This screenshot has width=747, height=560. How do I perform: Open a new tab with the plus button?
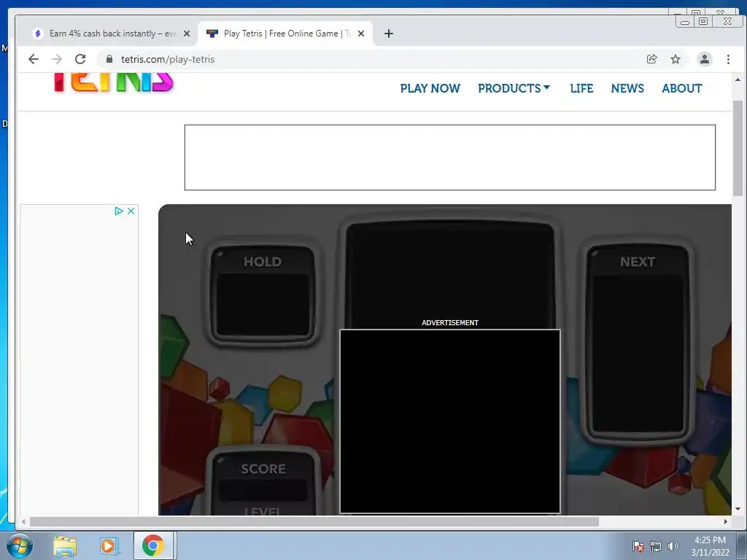(x=389, y=34)
